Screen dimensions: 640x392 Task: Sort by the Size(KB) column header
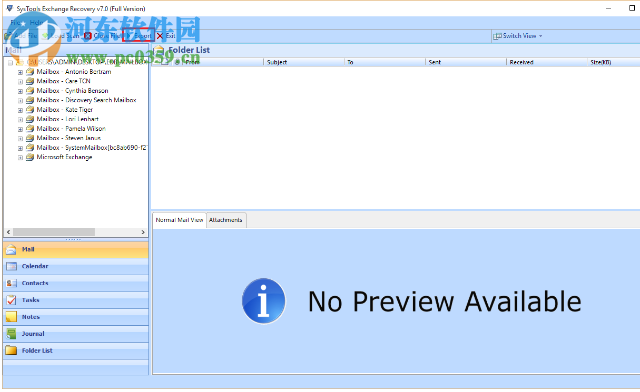[x=614, y=62]
